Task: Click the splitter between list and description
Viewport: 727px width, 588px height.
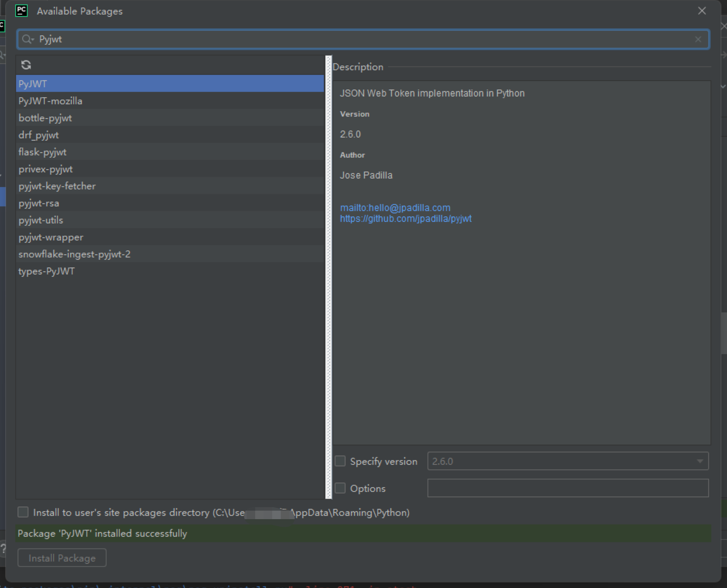Action: pos(329,277)
